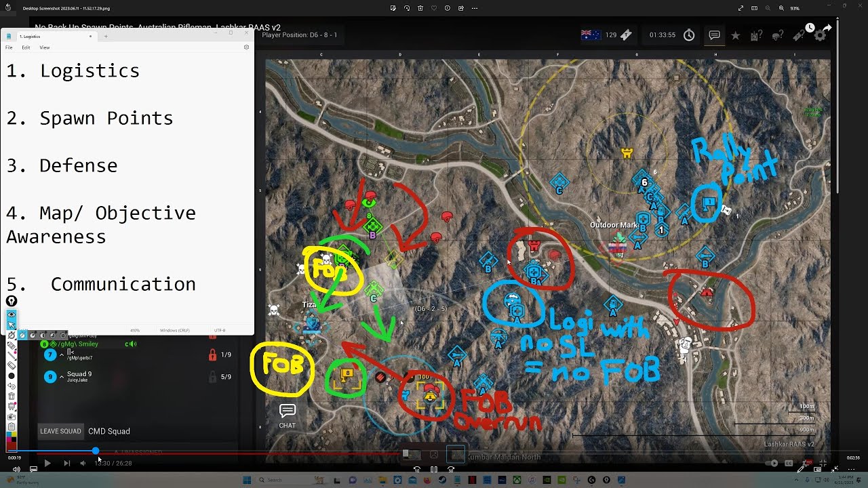Image resolution: width=868 pixels, height=488 pixels.
Task: Skip to the next video
Action: tap(66, 463)
